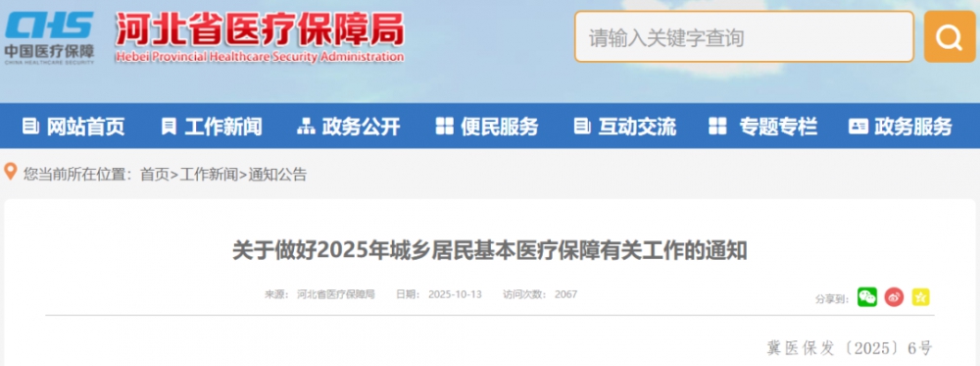Click the CHS China Healthcare Security logo
The image size is (980, 366).
pos(49,37)
